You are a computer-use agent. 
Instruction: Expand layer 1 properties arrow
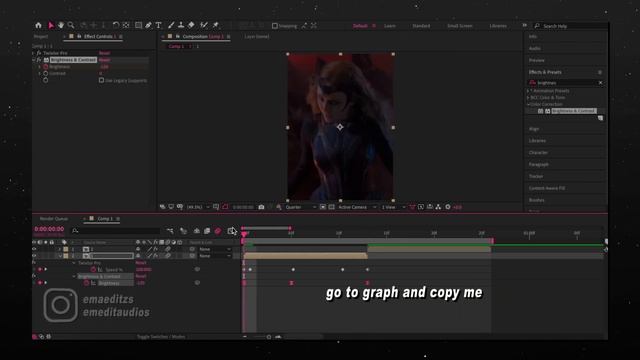coord(60,249)
